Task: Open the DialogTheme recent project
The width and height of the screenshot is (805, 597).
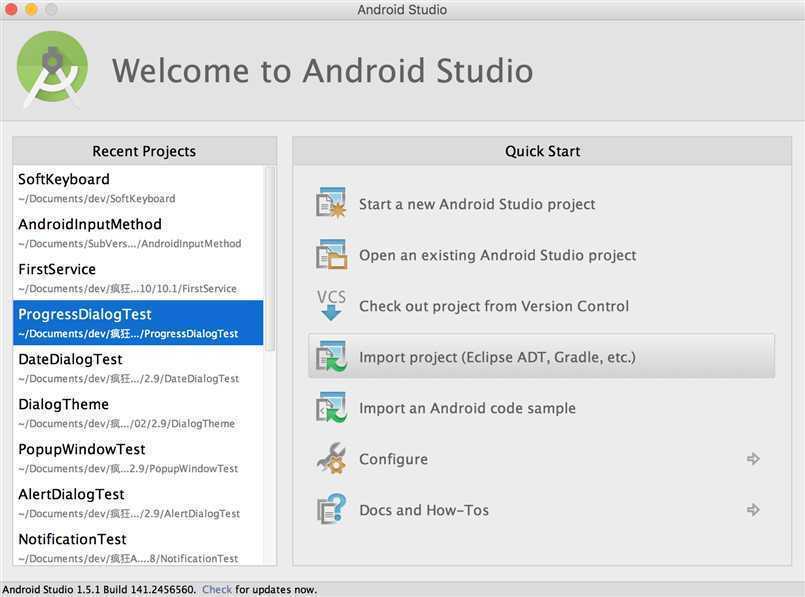Action: click(x=139, y=413)
